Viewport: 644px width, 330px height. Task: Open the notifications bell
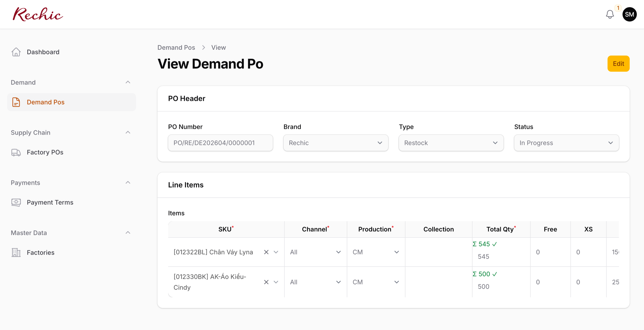pos(610,15)
